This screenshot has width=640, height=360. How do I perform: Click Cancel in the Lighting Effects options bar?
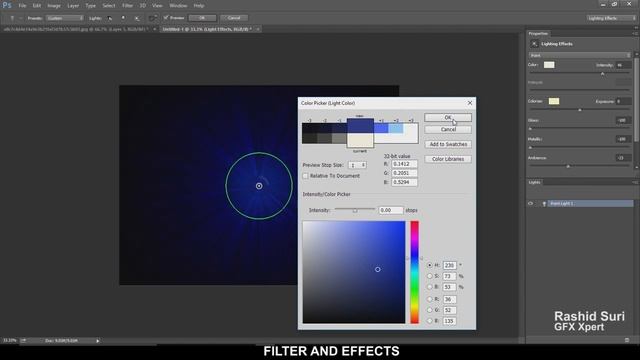[234, 18]
